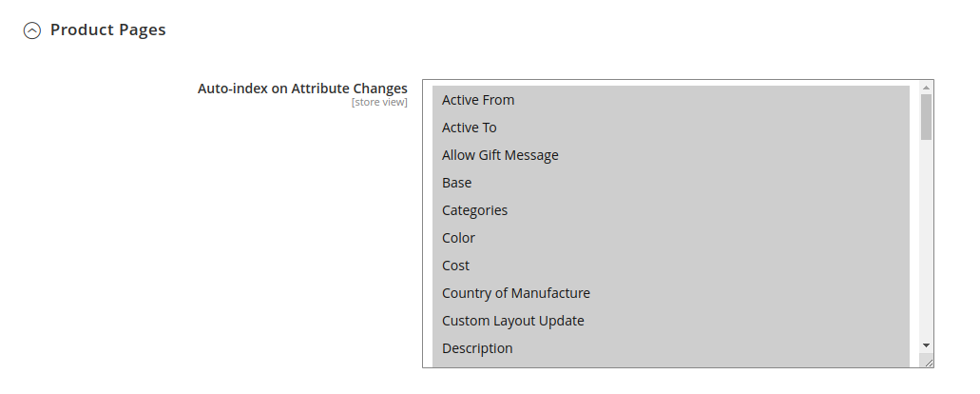Select Custom Layout Update option
Image resolution: width=980 pixels, height=394 pixels.
(x=671, y=320)
